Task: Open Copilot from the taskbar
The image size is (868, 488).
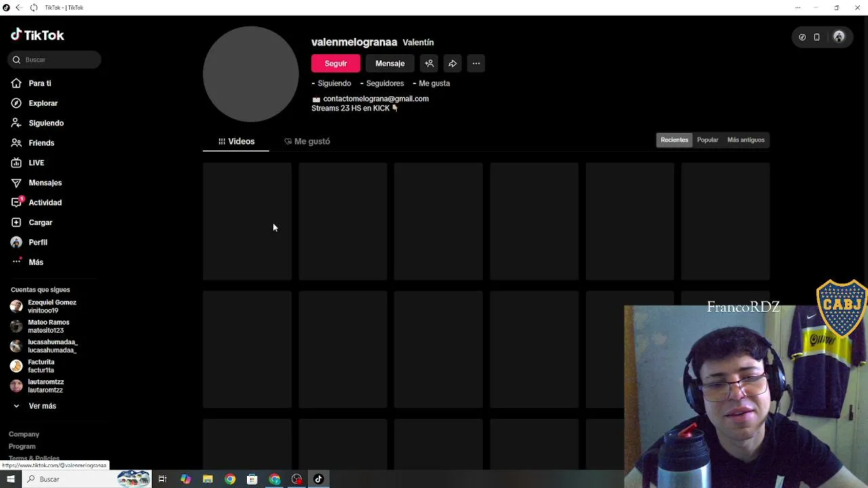Action: point(185,479)
